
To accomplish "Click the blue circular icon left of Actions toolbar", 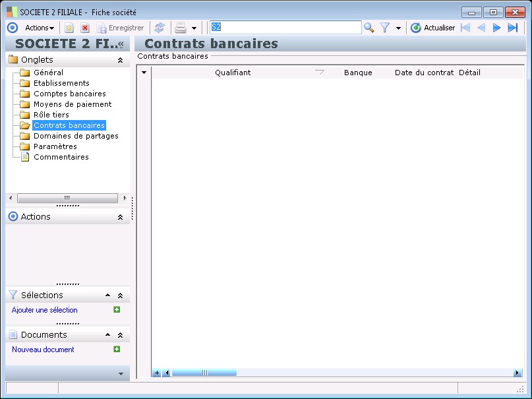I will (x=13, y=28).
